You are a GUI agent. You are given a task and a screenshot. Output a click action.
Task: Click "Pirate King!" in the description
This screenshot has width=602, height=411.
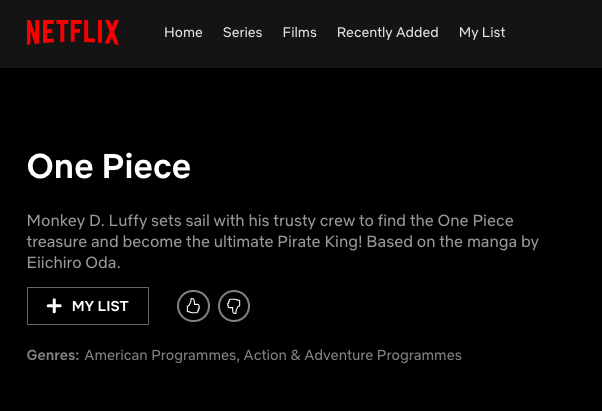320,242
